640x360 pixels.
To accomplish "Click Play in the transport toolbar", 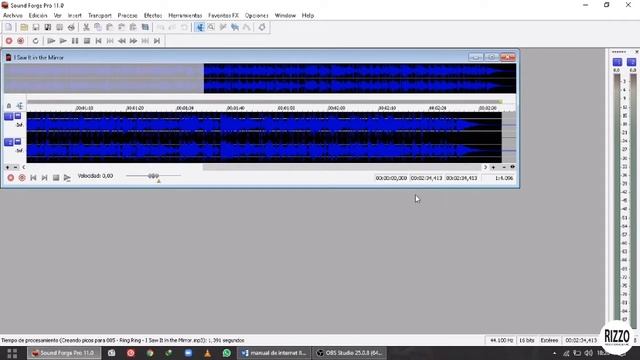I will pyautogui.click(x=63, y=41).
